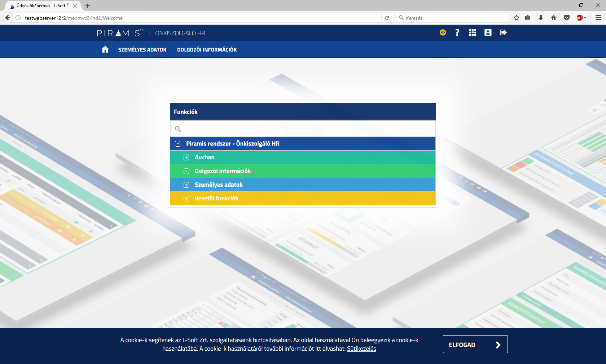Toggle the yellow eye accessibility icon

click(443, 32)
